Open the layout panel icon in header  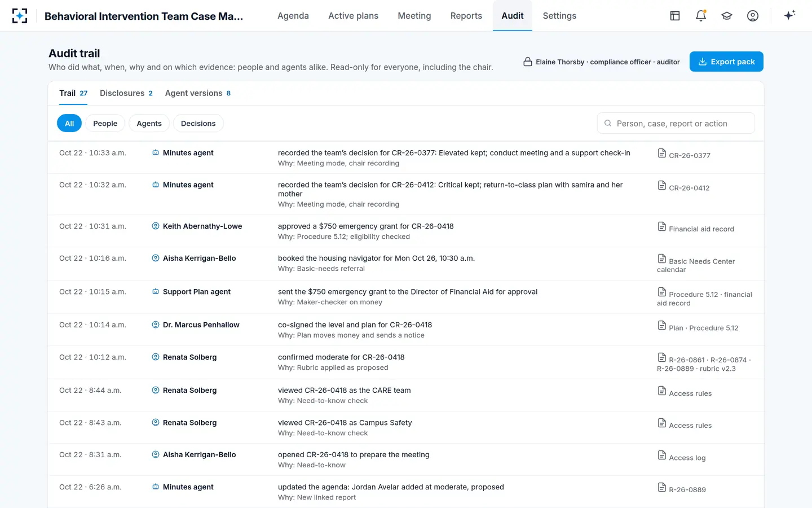pyautogui.click(x=675, y=16)
